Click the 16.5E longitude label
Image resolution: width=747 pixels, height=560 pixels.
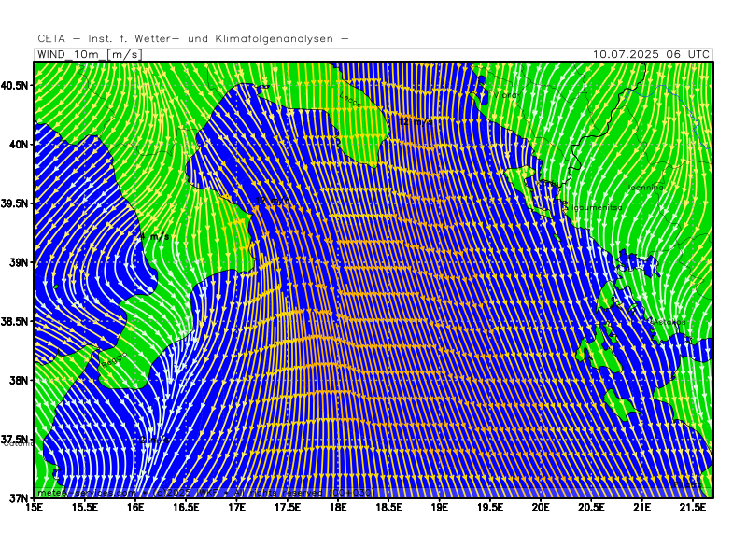pos(186,508)
